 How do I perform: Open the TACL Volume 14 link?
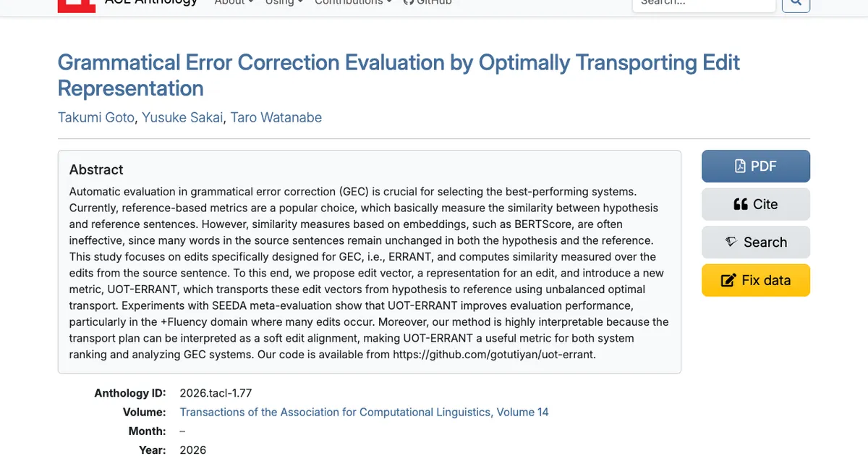tap(364, 412)
